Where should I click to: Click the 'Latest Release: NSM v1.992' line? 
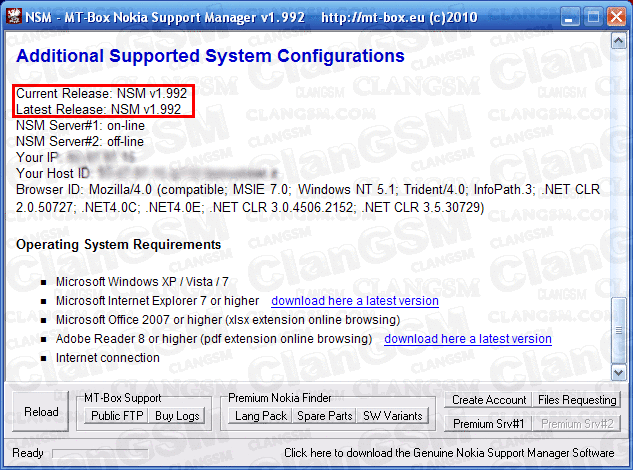point(99,109)
